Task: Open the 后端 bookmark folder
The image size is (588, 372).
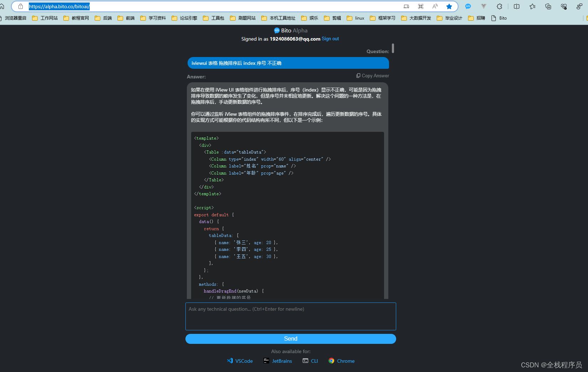Action: pos(103,18)
